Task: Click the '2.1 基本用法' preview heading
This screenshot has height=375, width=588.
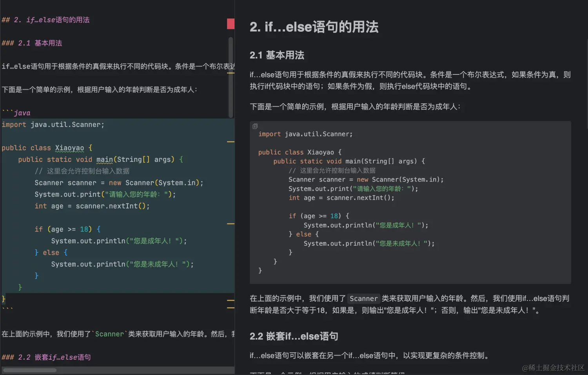Action: pyautogui.click(x=277, y=55)
